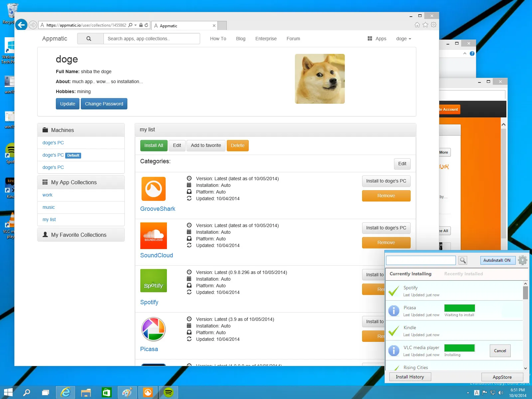Open GrooveShark from the taskbar
This screenshot has width=532, height=399.
point(148,392)
